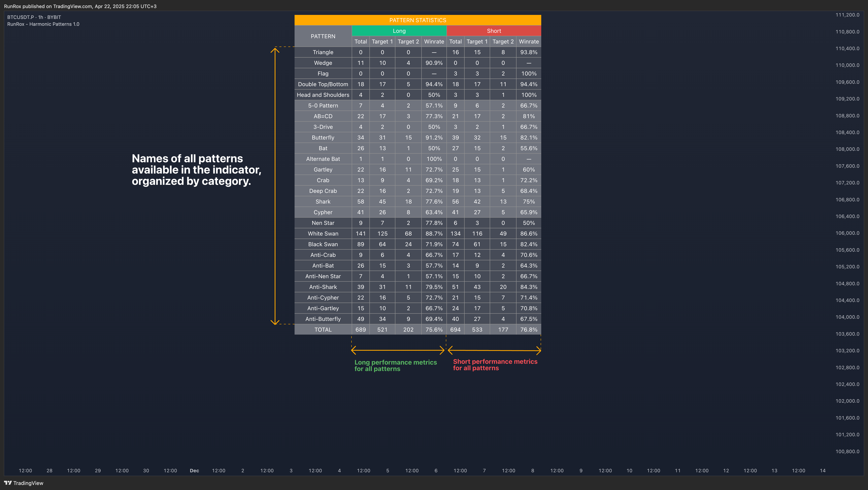The height and width of the screenshot is (490, 868).
Task: Click the Butterfly pattern row name
Action: click(x=323, y=137)
